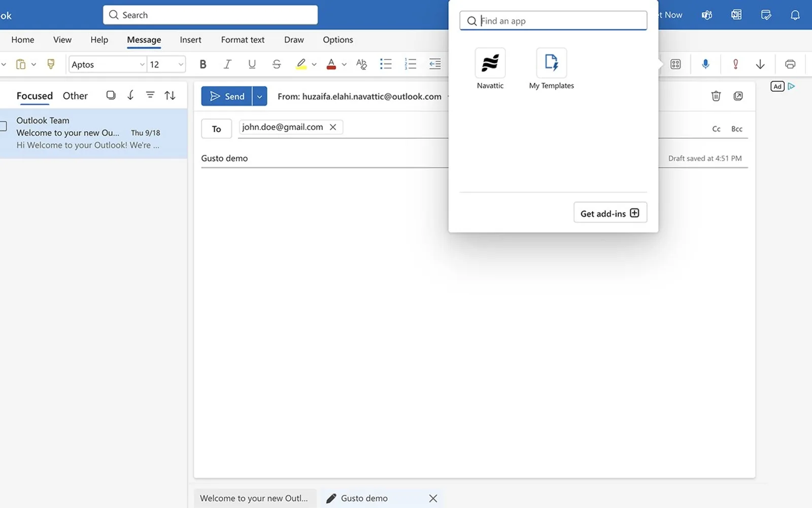Decrease paragraph indent
This screenshot has width=812, height=508.
pyautogui.click(x=435, y=64)
